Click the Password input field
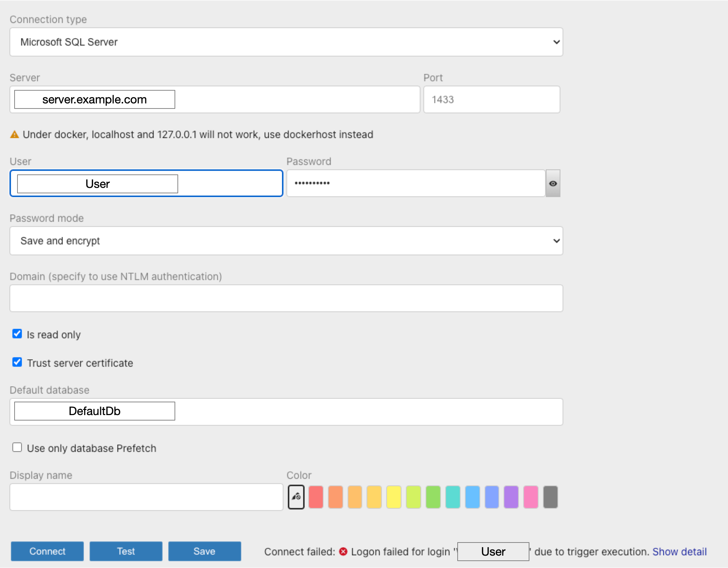This screenshot has height=568, width=728. point(416,183)
